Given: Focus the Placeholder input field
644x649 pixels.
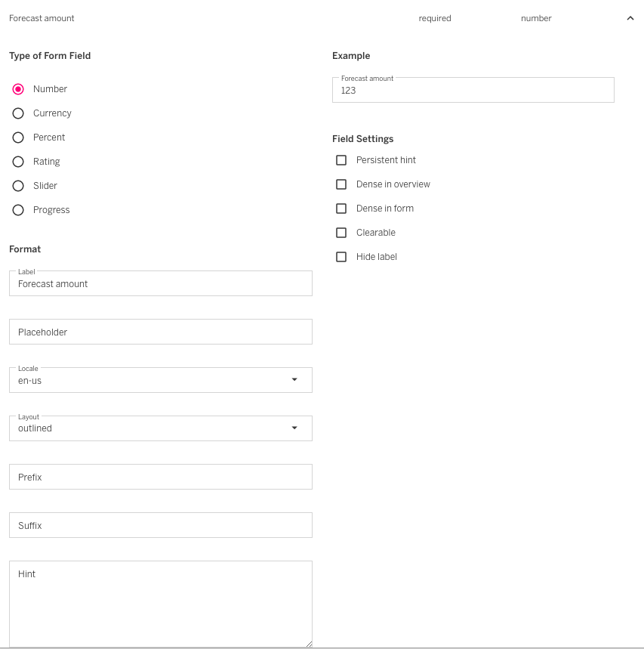Looking at the screenshot, I should (x=160, y=332).
